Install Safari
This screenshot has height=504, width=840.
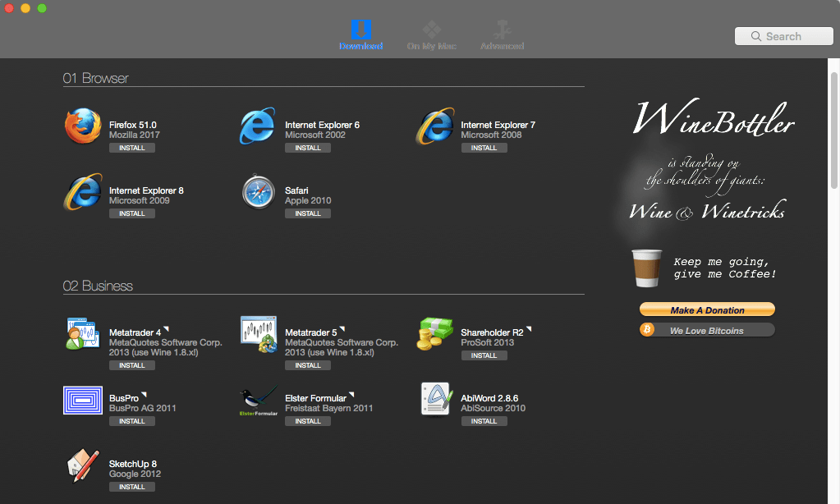(307, 213)
